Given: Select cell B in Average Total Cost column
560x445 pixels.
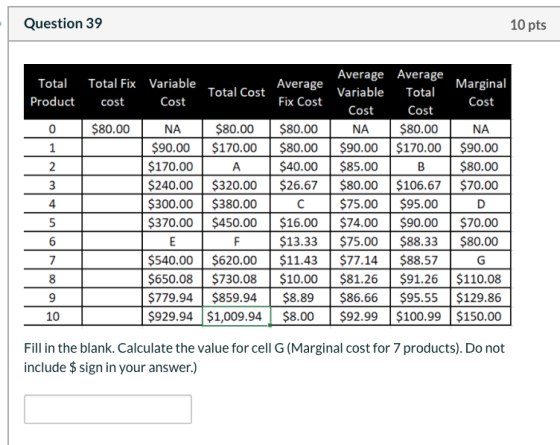Looking at the screenshot, I should click(x=421, y=166).
